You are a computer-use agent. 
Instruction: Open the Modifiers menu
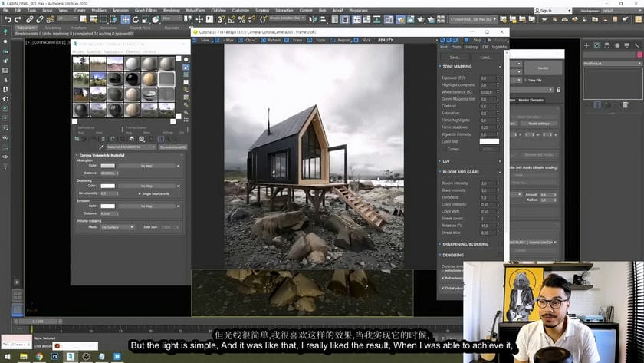point(99,10)
